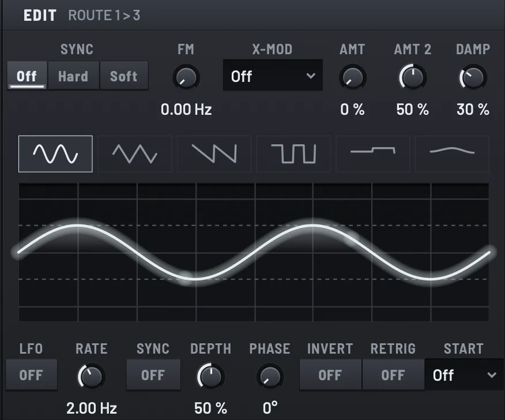Image resolution: width=505 pixels, height=420 pixels.
Task: Click the 50 % AMT 2 value
Action: tap(413, 110)
